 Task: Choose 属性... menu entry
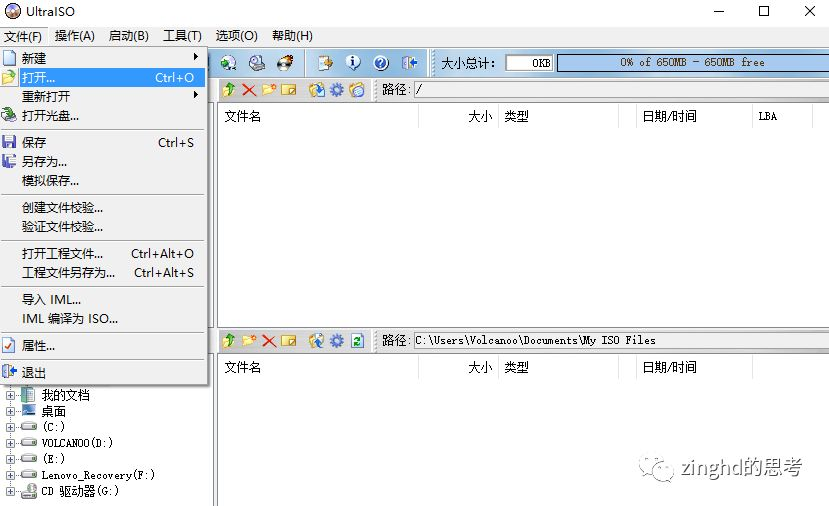(x=103, y=345)
